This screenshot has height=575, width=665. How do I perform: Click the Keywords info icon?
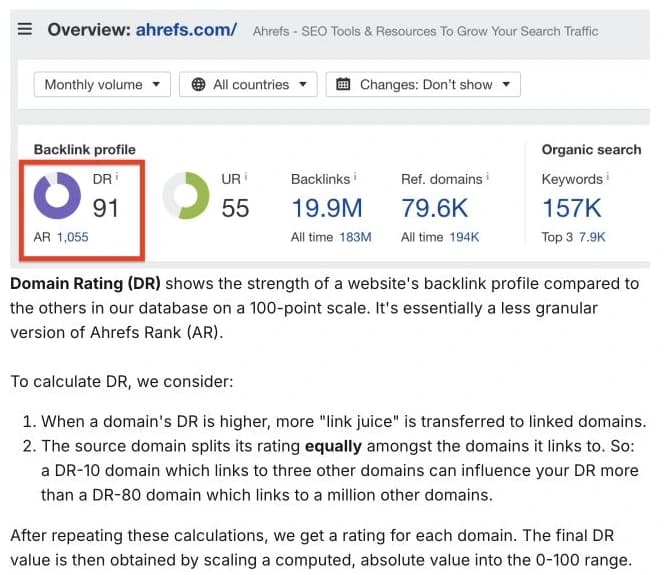(608, 176)
